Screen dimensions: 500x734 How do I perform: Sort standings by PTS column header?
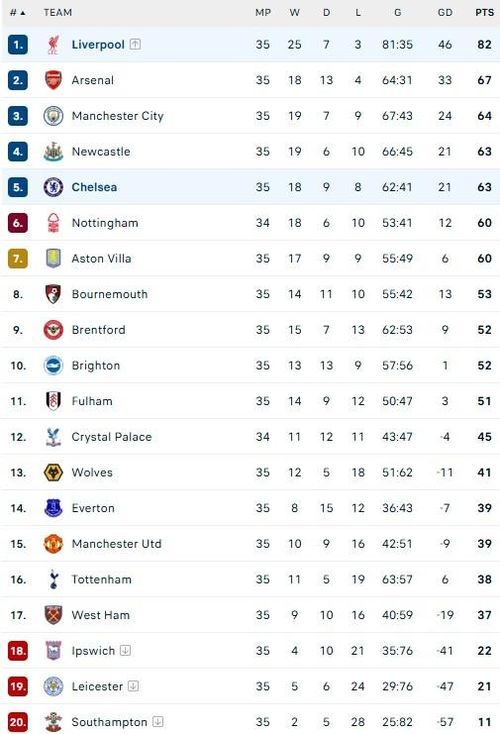pyautogui.click(x=485, y=13)
